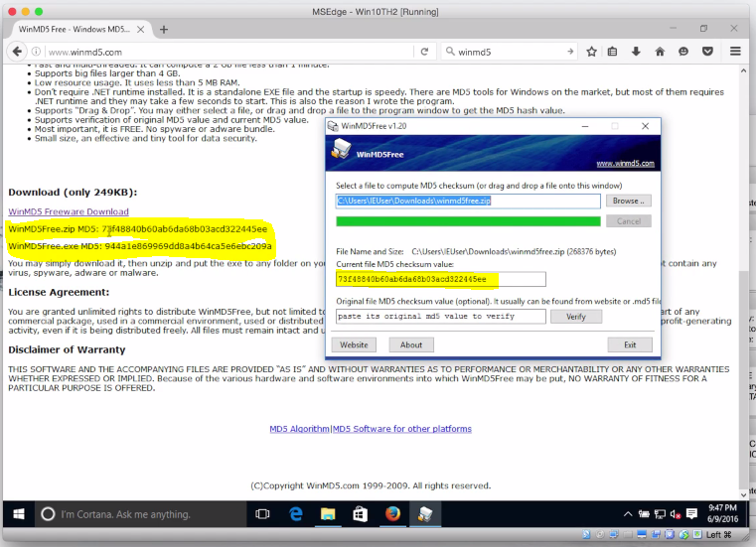Open Windows Start menu
The height and width of the screenshot is (547, 756).
pyautogui.click(x=19, y=514)
